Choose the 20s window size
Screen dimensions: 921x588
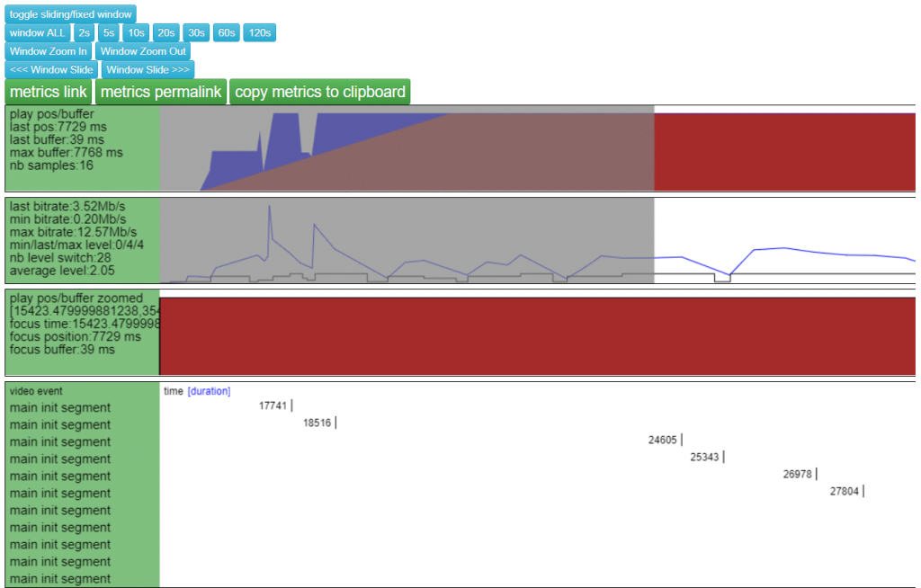pos(165,33)
